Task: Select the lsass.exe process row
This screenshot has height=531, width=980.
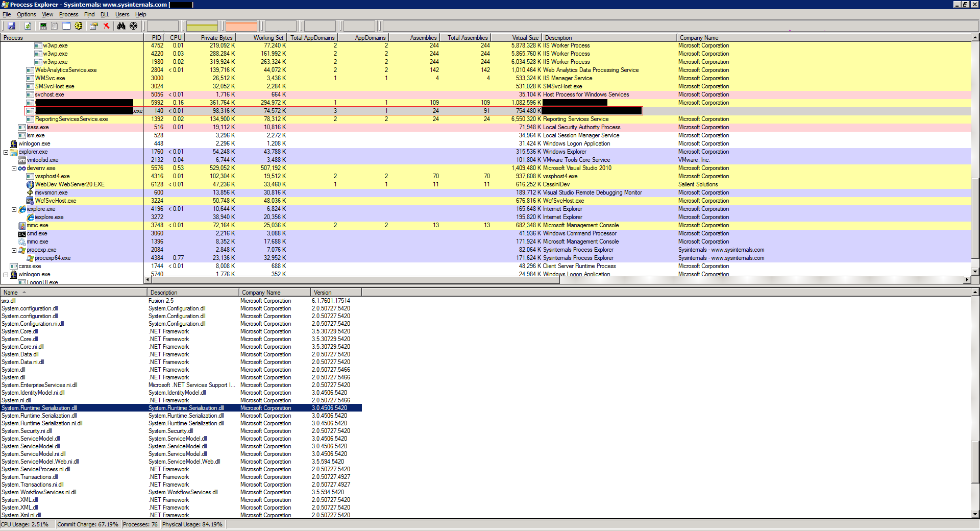Action: point(485,127)
